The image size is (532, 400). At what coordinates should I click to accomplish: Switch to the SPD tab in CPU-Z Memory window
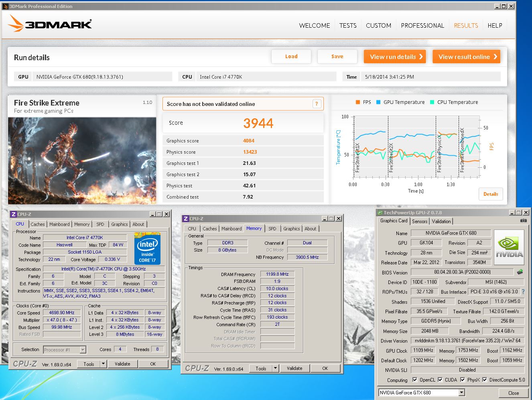(272, 229)
